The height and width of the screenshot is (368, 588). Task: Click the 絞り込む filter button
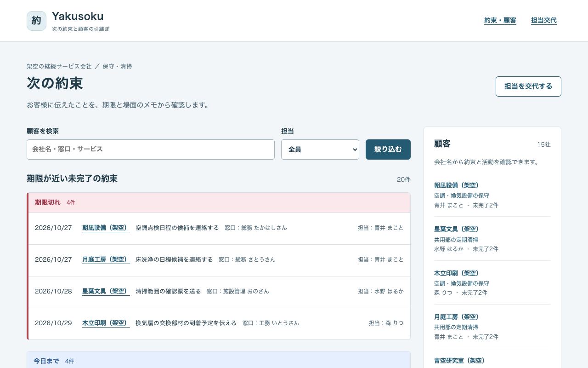388,149
